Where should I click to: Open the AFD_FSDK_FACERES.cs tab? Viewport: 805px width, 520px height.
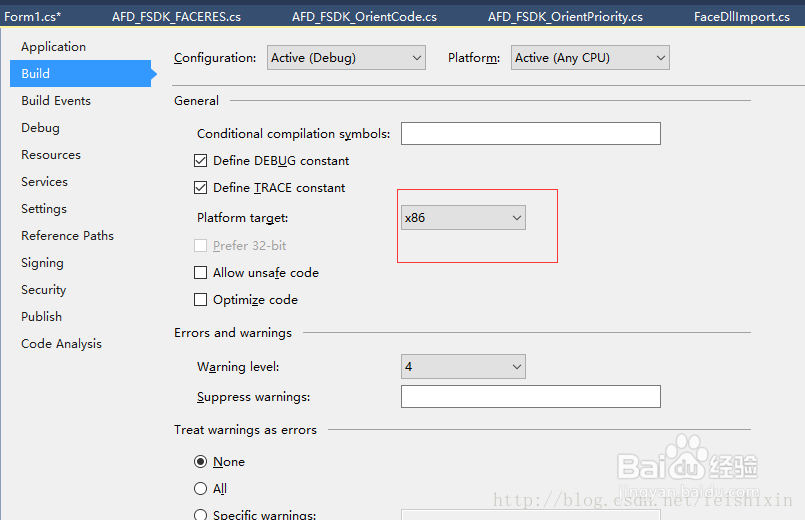tap(176, 16)
